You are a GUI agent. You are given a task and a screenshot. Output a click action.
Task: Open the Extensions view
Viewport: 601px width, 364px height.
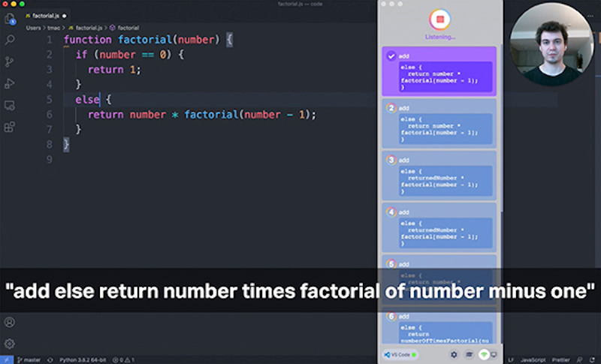point(10,127)
